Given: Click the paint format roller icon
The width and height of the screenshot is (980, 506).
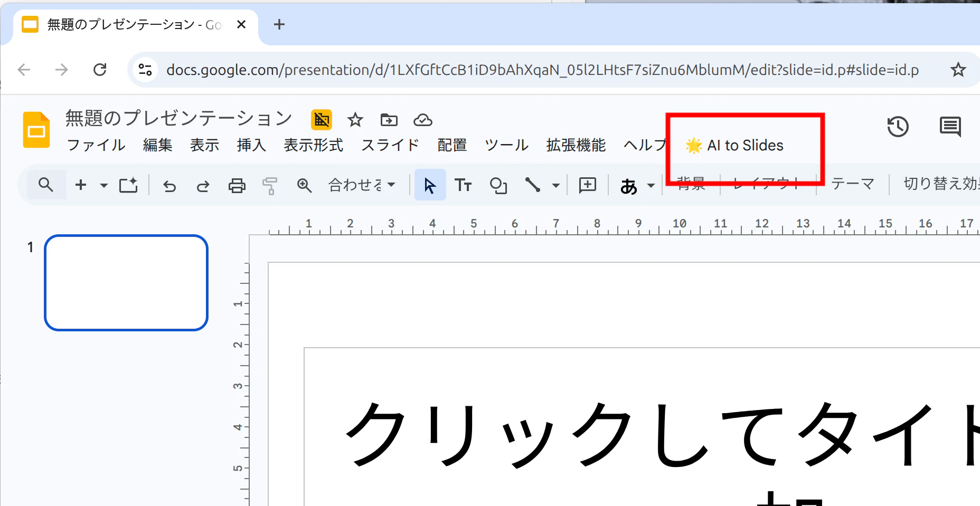Looking at the screenshot, I should [270, 185].
